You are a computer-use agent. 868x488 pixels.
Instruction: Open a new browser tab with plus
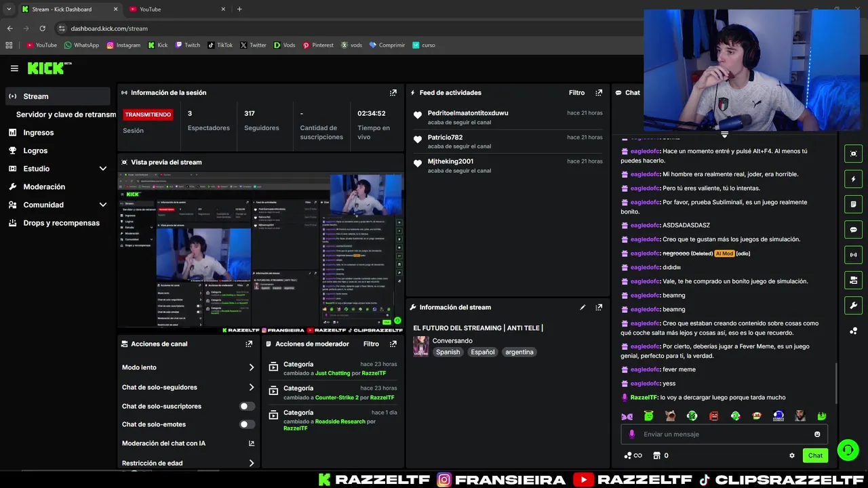coord(239,9)
